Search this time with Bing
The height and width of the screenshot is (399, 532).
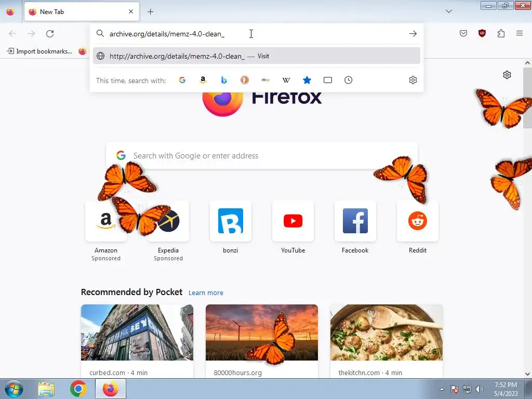224,80
